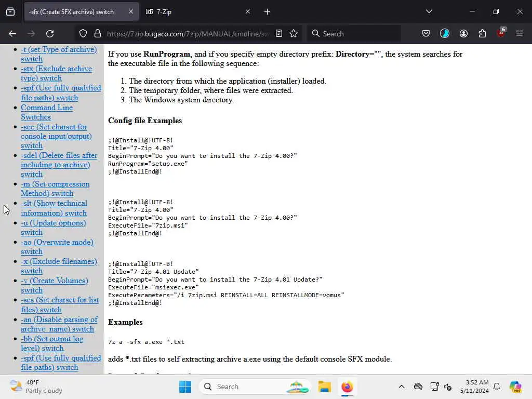This screenshot has height=399, width=532.
Task: Show hidden system tray icons
Action: [402, 387]
